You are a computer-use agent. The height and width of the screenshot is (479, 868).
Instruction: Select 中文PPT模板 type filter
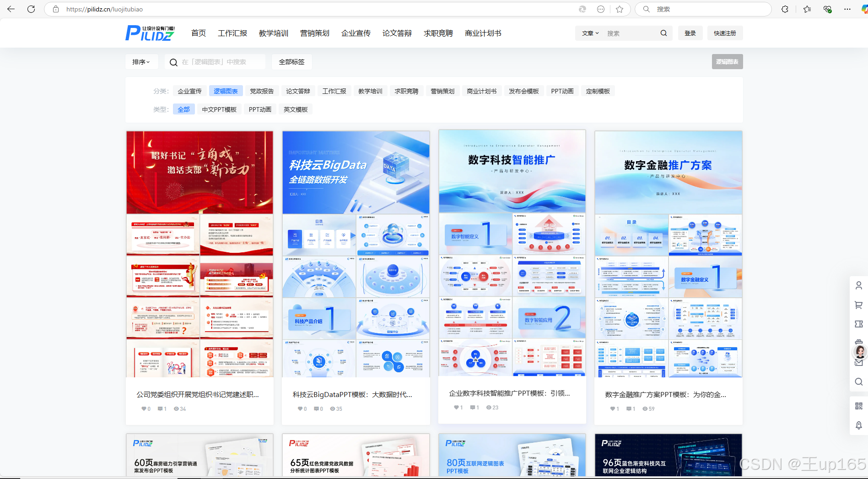coord(219,109)
